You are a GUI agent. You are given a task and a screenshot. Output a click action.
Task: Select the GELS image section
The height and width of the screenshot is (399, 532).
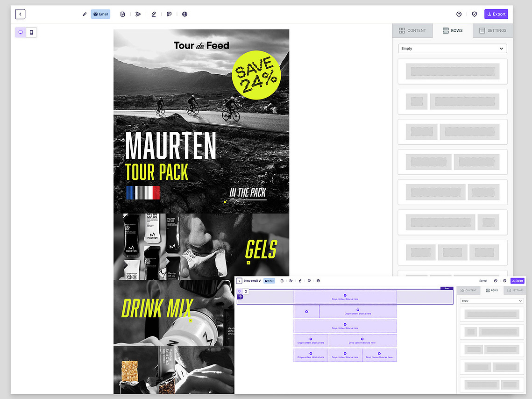tap(201, 247)
